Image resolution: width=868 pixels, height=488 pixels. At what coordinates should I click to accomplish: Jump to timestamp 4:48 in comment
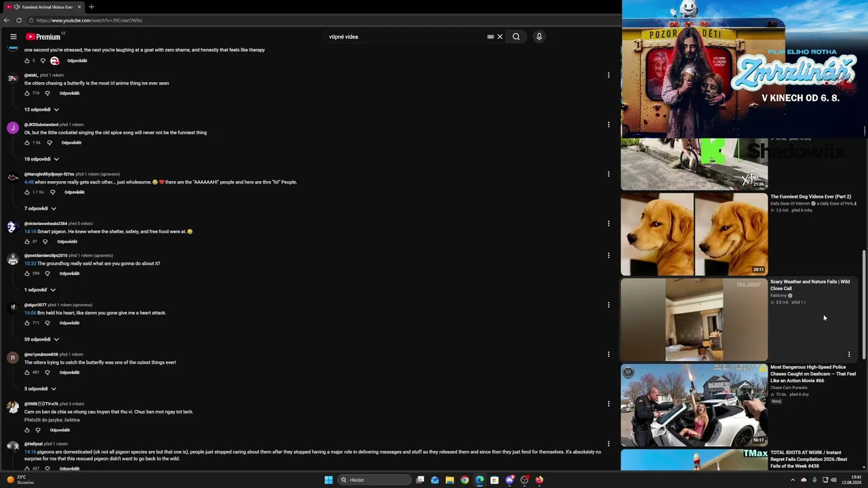[28, 182]
